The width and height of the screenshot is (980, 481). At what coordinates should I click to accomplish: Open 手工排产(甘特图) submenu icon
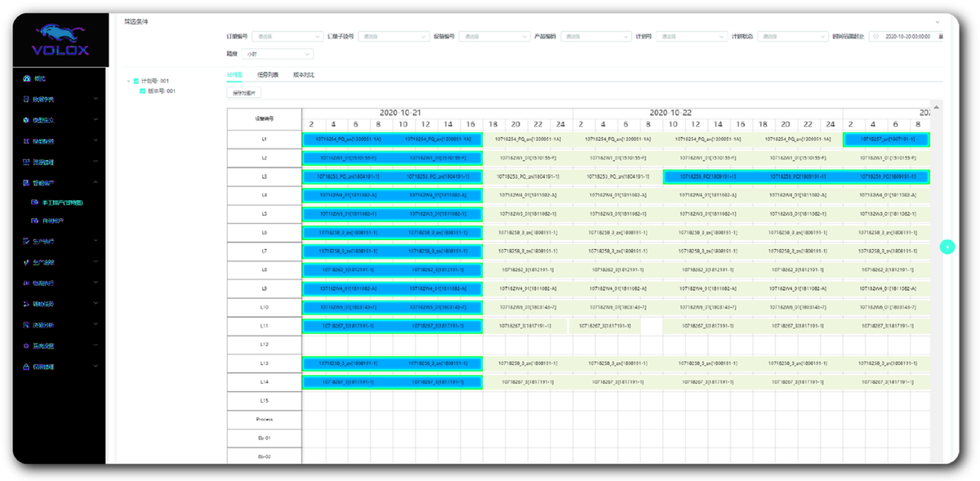34,201
